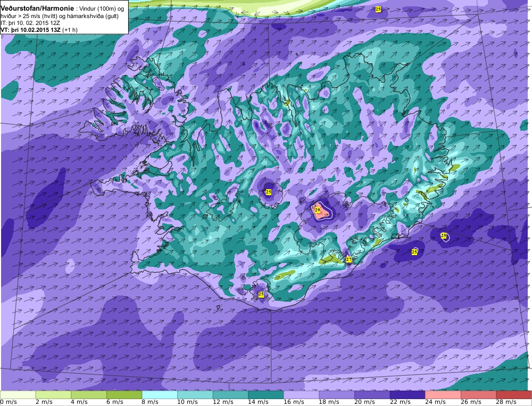
Task: Click the dark green 6 m/s legend swatch
Action: (124, 395)
